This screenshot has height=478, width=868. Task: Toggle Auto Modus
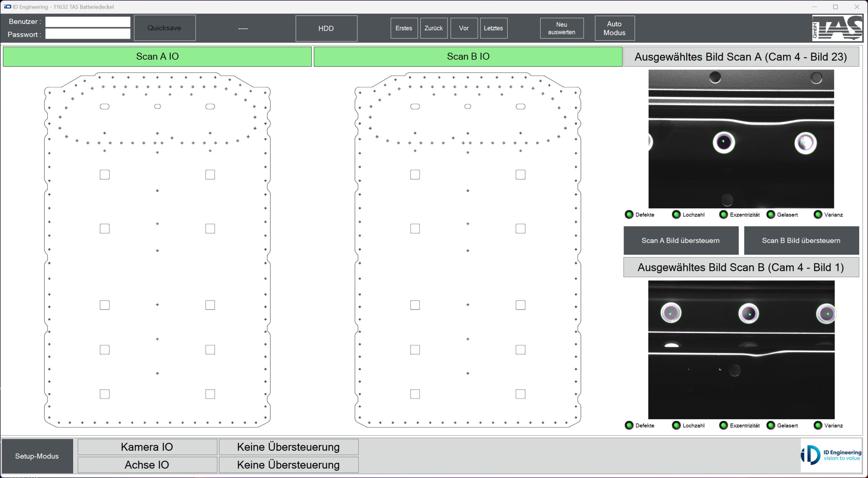pyautogui.click(x=614, y=28)
